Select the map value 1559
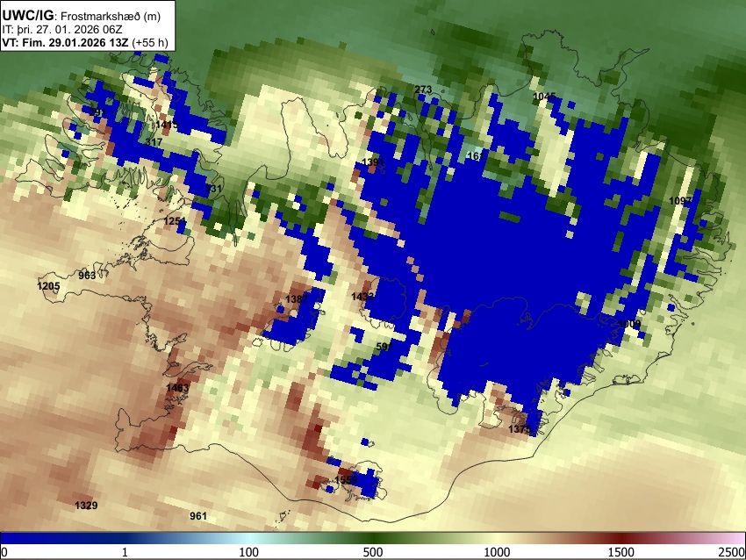The height and width of the screenshot is (560, 746). pos(346,479)
